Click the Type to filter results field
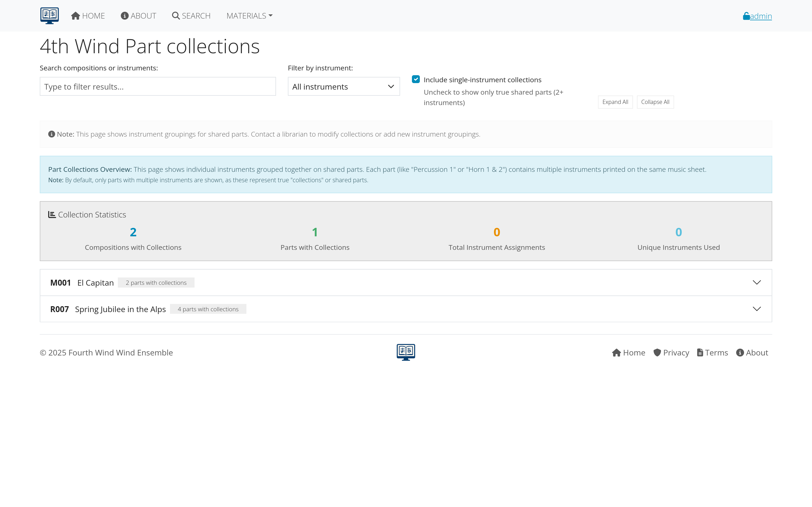This screenshot has width=812, height=507. click(157, 86)
